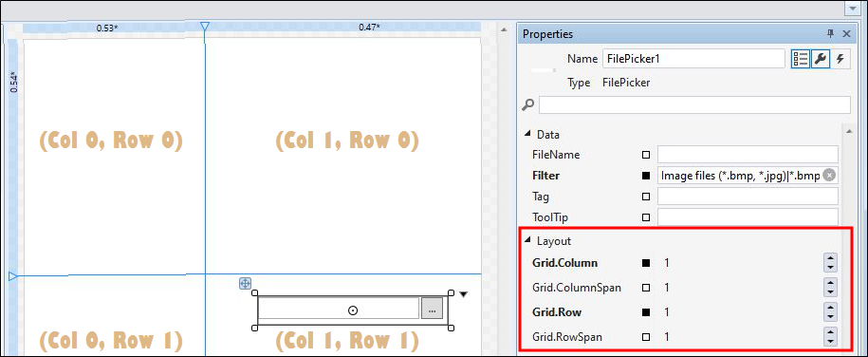Open events via lightning bolt icon
The width and height of the screenshot is (868, 357).
pyautogui.click(x=840, y=59)
